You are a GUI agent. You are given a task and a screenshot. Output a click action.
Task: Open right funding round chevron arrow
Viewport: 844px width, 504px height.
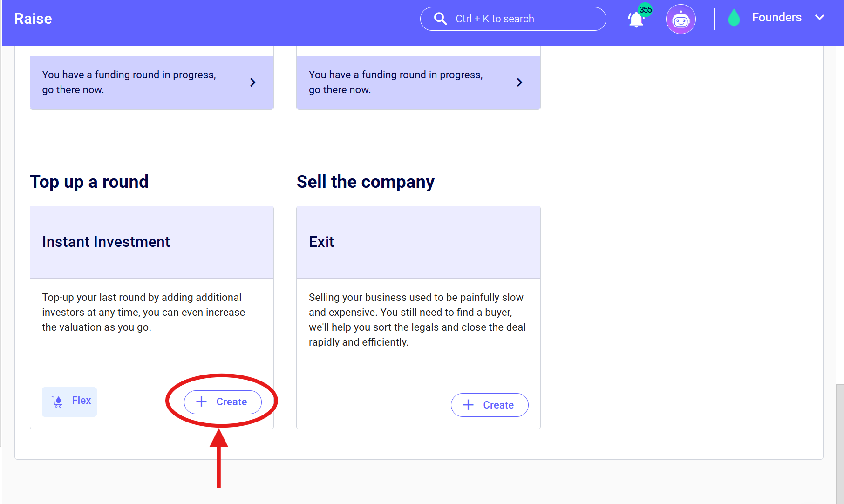[520, 82]
